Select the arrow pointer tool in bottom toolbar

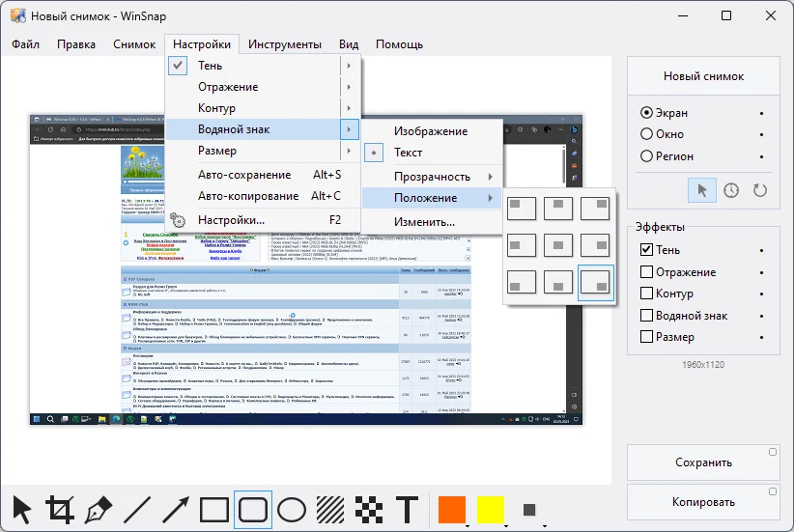22,510
